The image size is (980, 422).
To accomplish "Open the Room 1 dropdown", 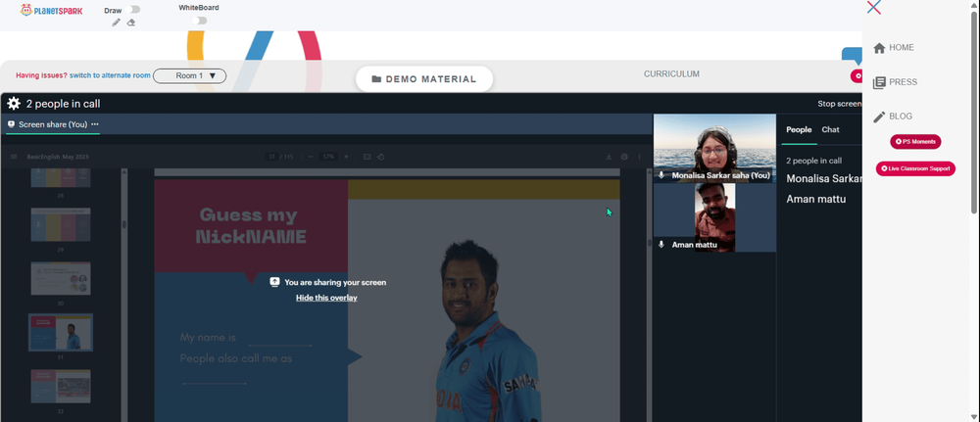I will [189, 75].
